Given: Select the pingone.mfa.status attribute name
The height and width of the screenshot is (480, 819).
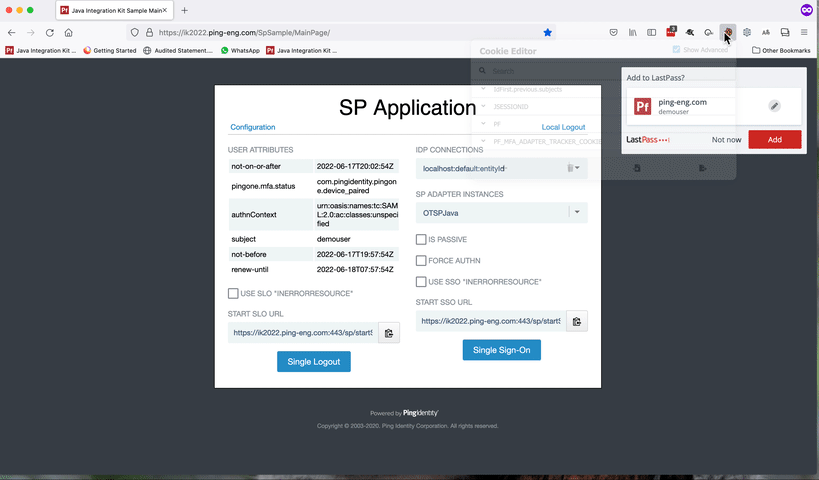Looking at the screenshot, I should [x=263, y=186].
